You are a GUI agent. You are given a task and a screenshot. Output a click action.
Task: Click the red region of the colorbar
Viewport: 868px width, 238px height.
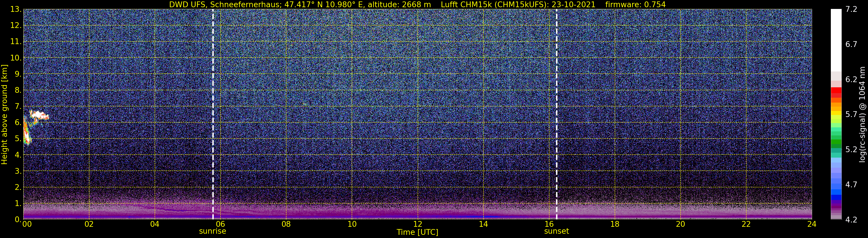(x=836, y=92)
